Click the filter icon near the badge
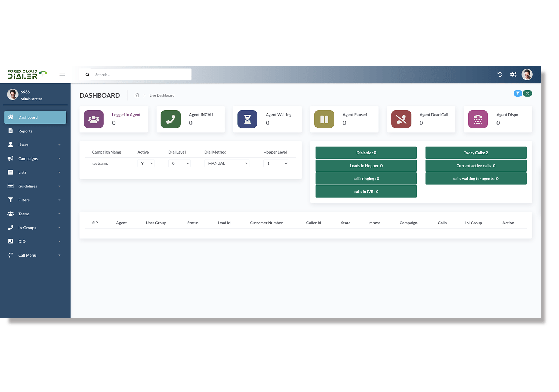 point(518,93)
